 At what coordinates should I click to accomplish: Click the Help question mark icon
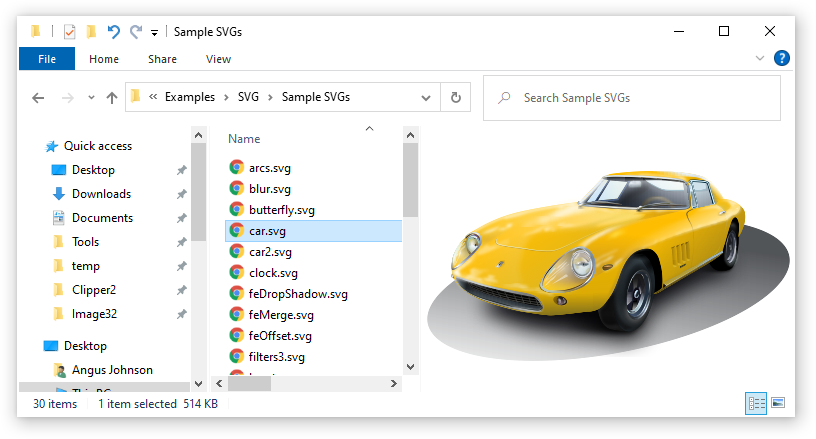(782, 59)
